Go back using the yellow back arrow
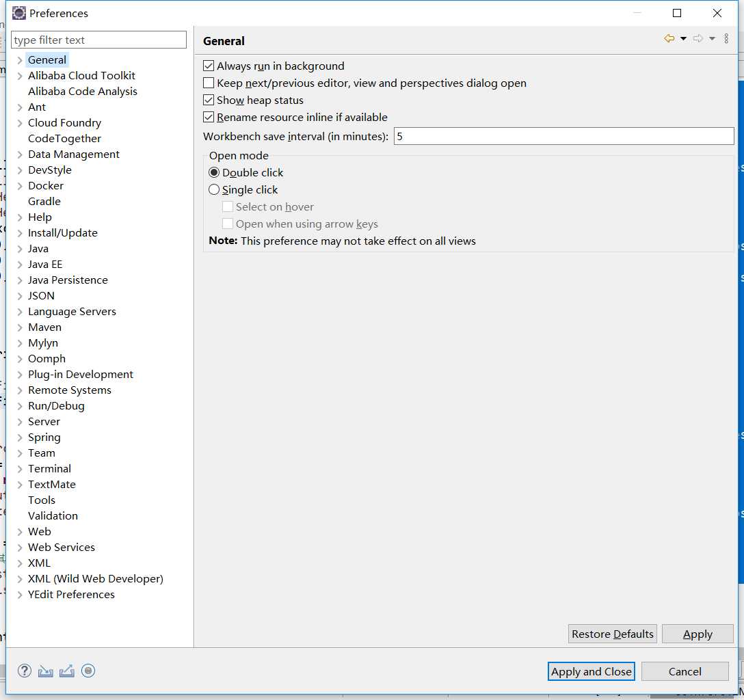Viewport: 744px width, 700px height. click(x=668, y=38)
